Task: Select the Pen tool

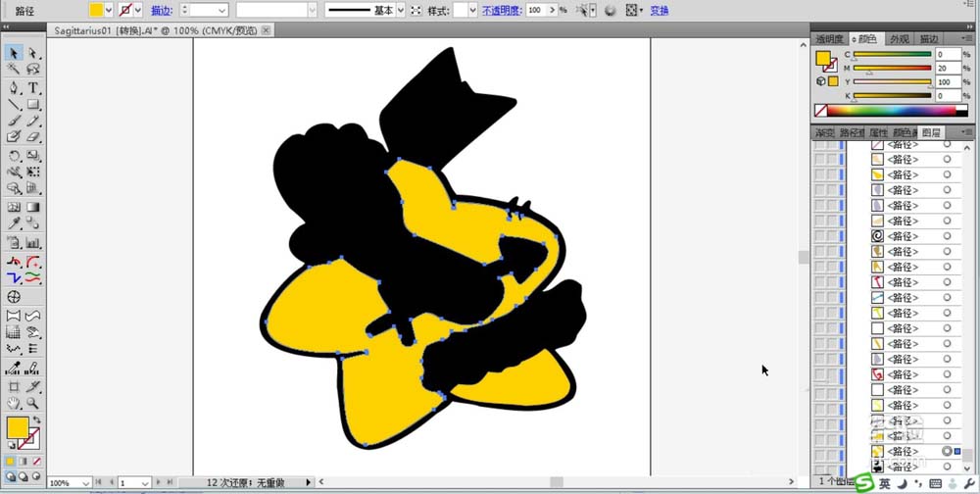Action: (x=14, y=88)
